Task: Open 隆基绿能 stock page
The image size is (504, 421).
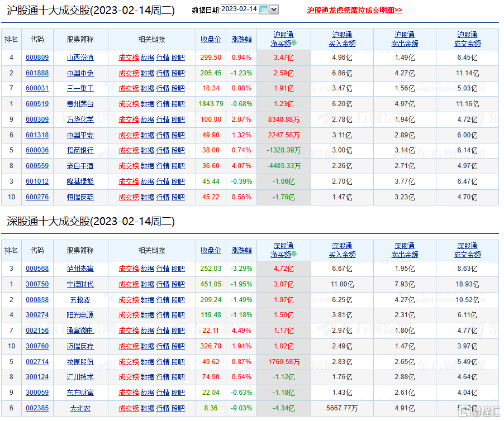Action: coord(80,181)
